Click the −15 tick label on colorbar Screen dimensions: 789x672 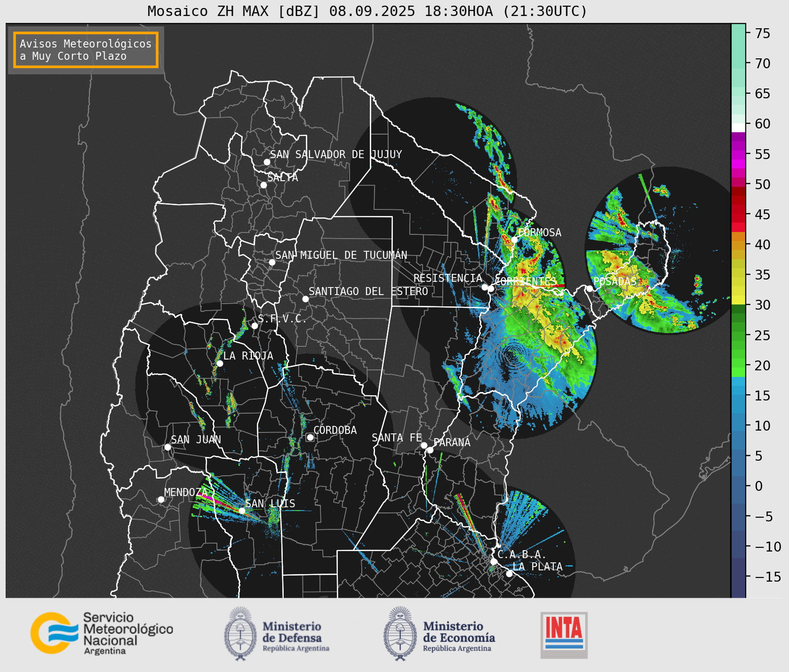tap(768, 577)
